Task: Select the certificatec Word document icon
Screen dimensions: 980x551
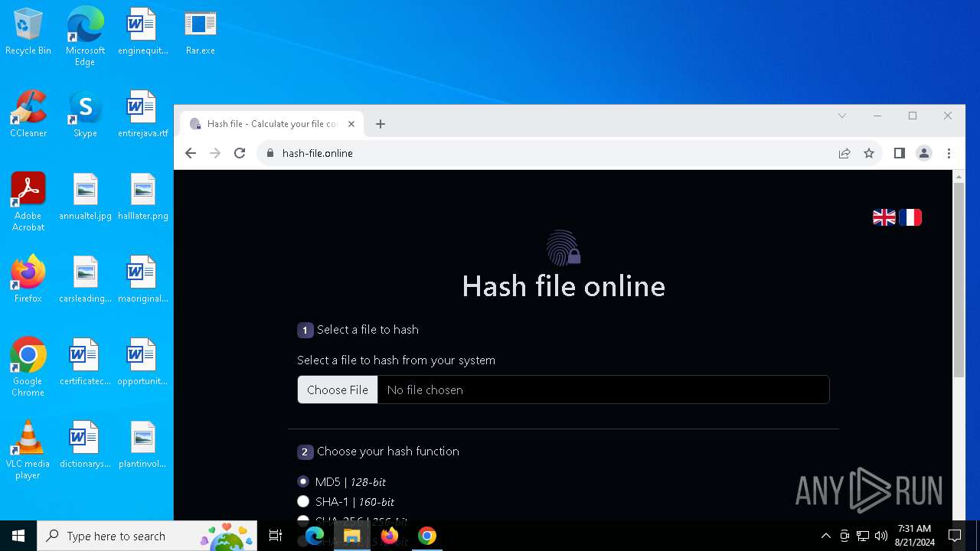Action: click(85, 363)
